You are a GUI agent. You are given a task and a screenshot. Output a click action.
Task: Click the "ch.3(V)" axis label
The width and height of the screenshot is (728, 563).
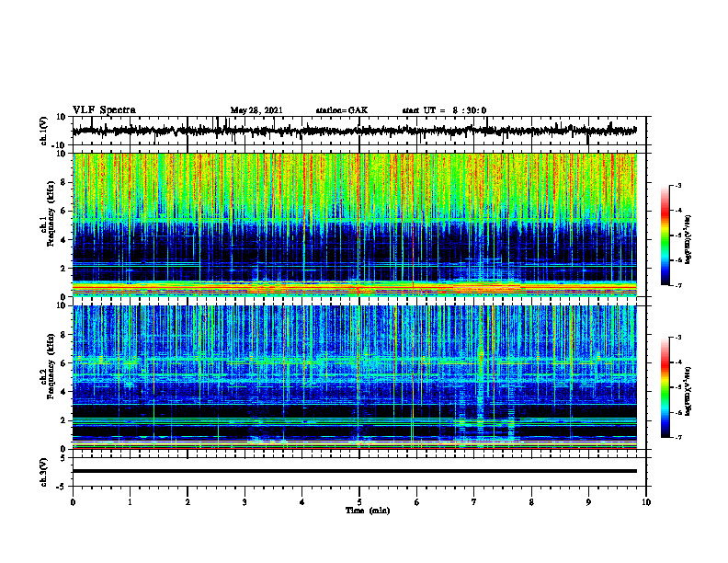pyautogui.click(x=44, y=472)
